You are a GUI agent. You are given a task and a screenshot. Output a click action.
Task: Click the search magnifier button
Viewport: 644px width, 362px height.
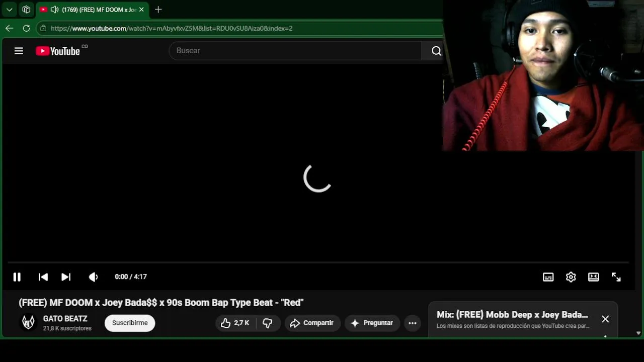point(436,51)
